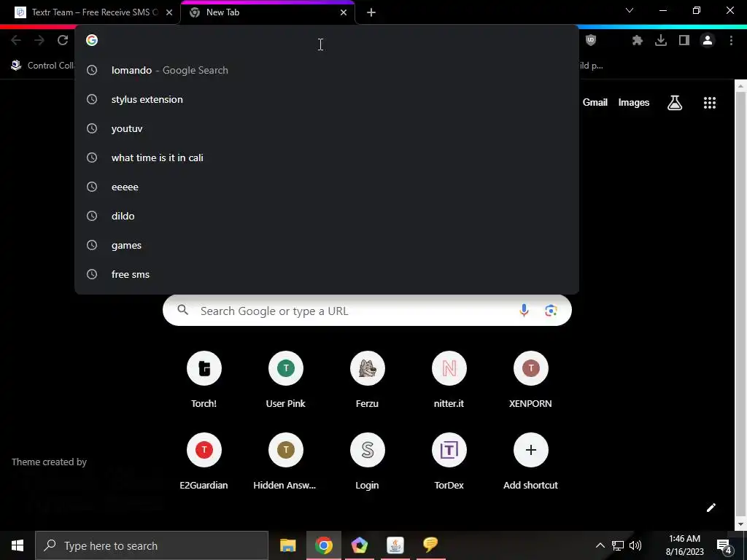747x560 pixels.
Task: Open the Images link
Action: coord(634,102)
